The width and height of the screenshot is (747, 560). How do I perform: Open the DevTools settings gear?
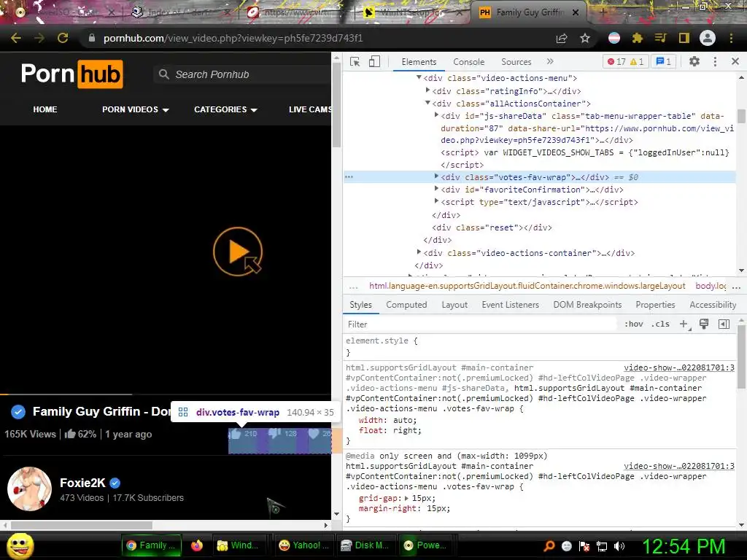(694, 61)
